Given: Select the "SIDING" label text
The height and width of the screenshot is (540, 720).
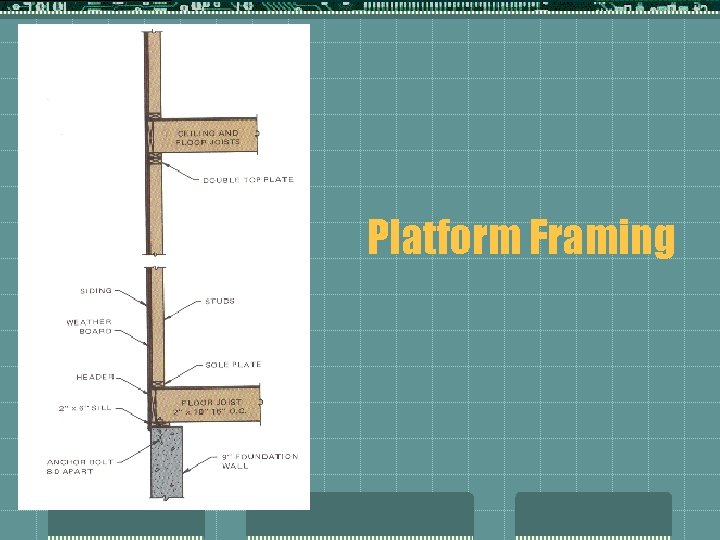Looking at the screenshot, I should point(95,291).
